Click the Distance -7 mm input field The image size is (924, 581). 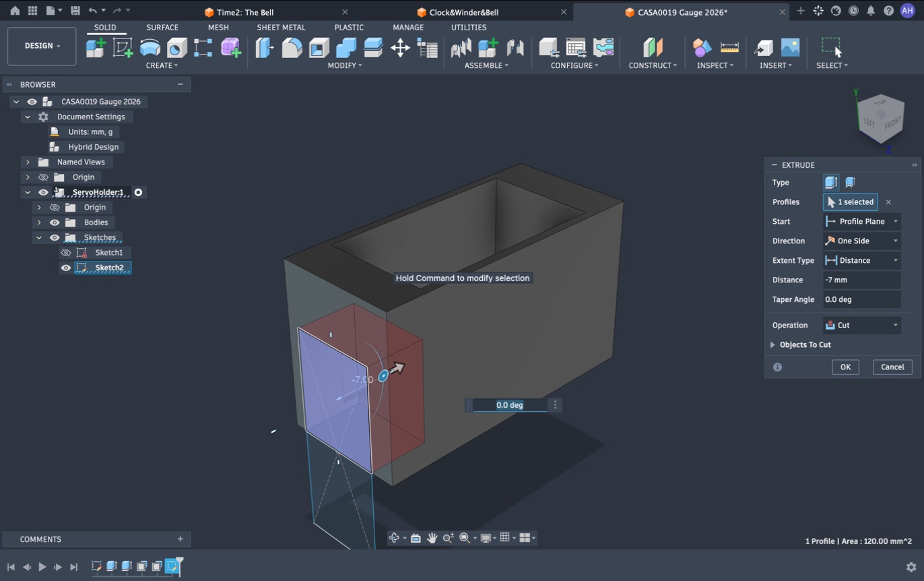[862, 280]
